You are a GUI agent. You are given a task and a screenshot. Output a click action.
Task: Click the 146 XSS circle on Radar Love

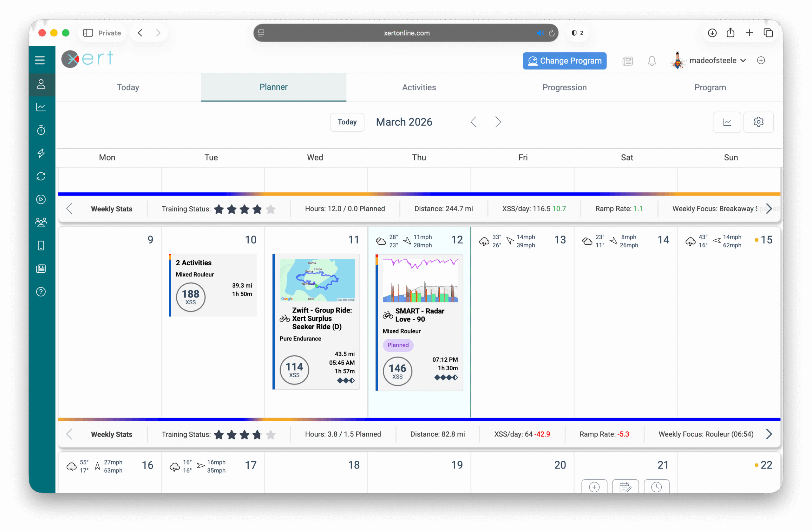click(x=397, y=371)
